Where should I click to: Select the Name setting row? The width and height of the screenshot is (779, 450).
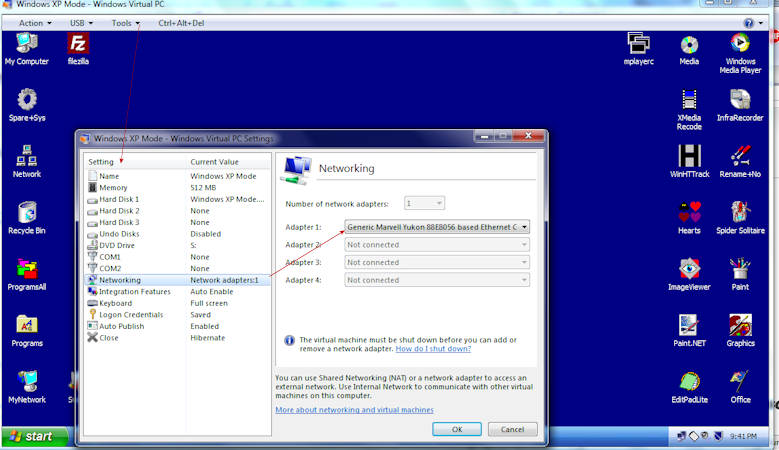178,176
